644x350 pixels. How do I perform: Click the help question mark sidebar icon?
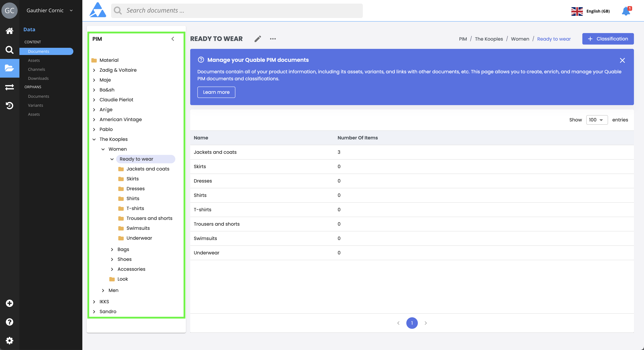[10, 322]
